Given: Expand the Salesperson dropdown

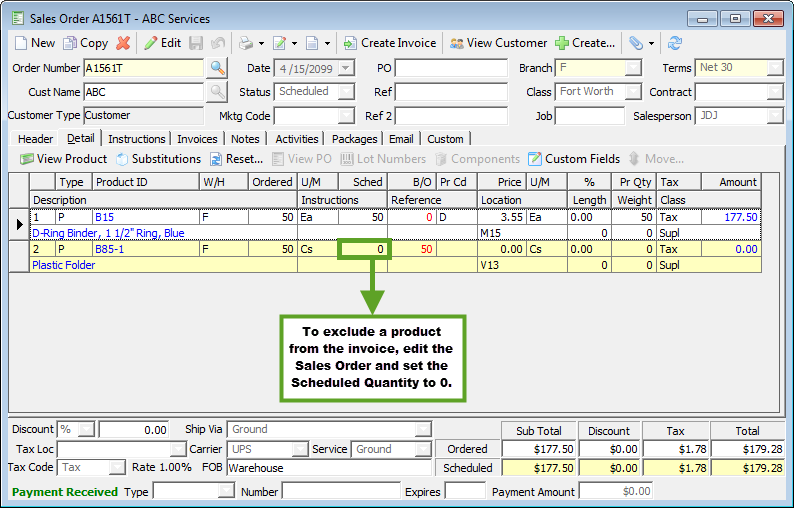Looking at the screenshot, I should click(775, 116).
